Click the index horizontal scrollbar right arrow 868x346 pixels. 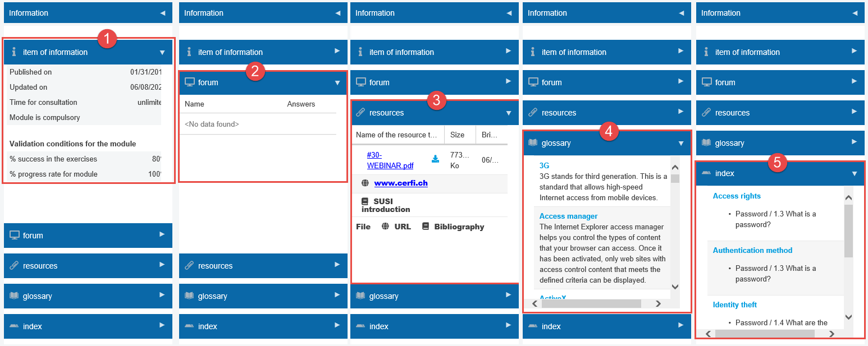click(x=832, y=334)
